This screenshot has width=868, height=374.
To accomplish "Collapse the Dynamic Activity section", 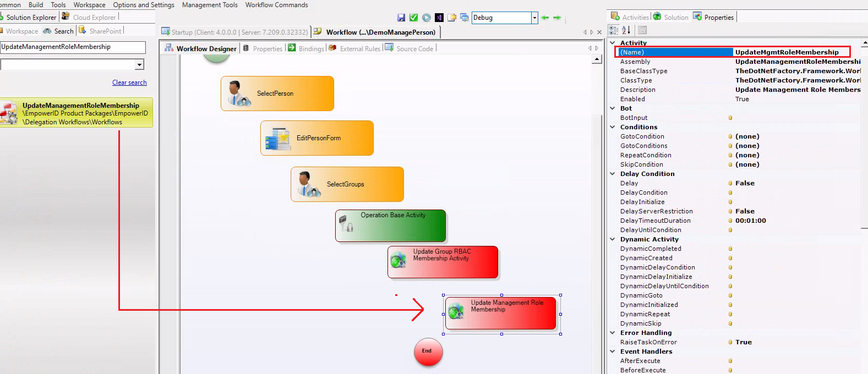I will pyautogui.click(x=613, y=239).
